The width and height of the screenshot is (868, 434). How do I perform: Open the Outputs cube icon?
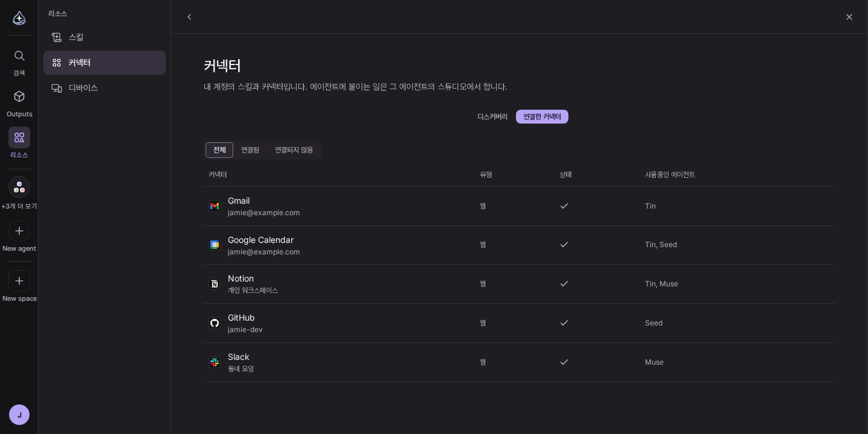point(19,96)
